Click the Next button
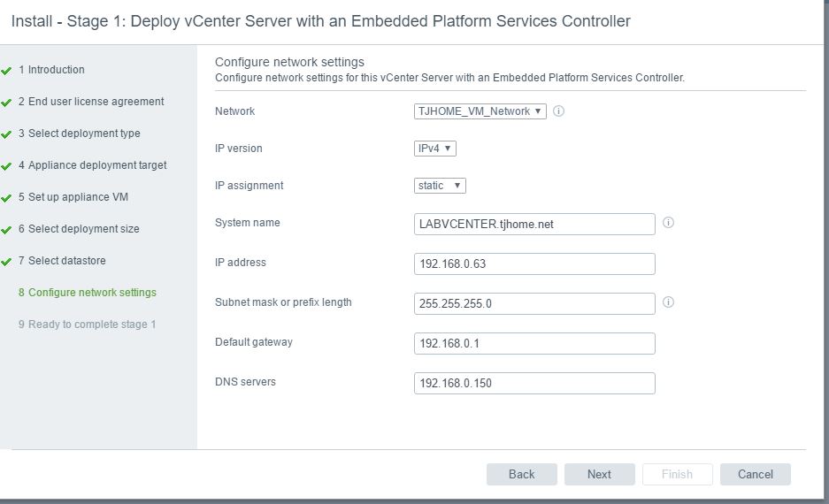The width and height of the screenshot is (829, 504). point(599,475)
